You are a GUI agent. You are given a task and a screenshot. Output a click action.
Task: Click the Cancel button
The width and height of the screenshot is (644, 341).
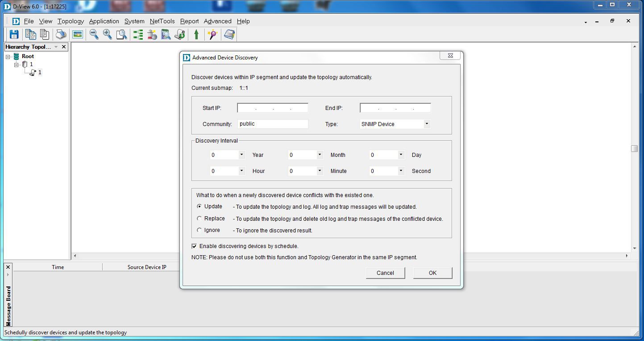385,273
